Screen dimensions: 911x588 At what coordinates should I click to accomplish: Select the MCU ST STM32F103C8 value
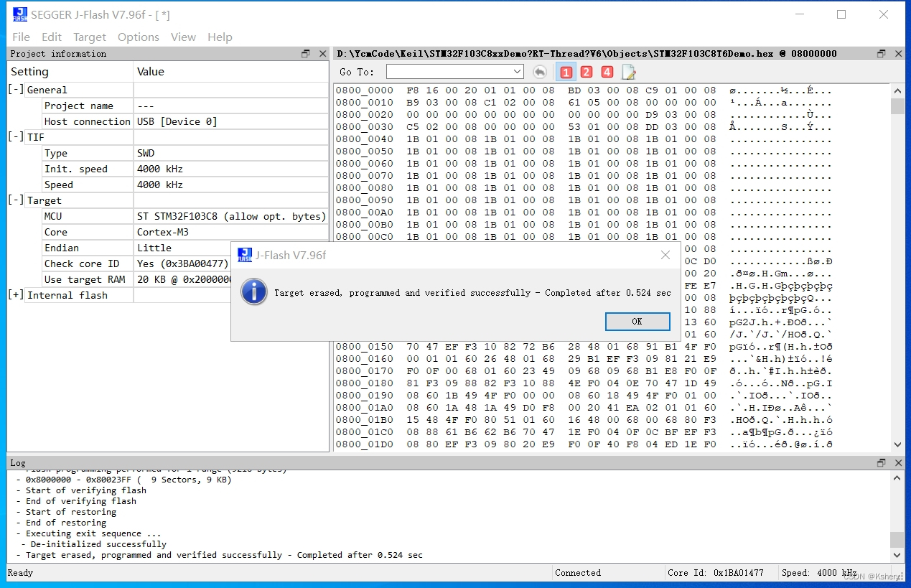coord(231,216)
